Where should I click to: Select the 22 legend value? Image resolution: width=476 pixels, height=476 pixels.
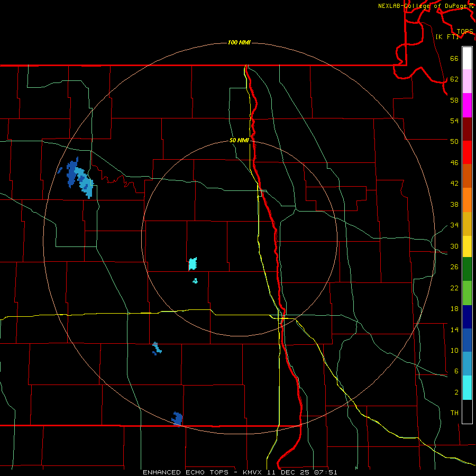(x=454, y=288)
